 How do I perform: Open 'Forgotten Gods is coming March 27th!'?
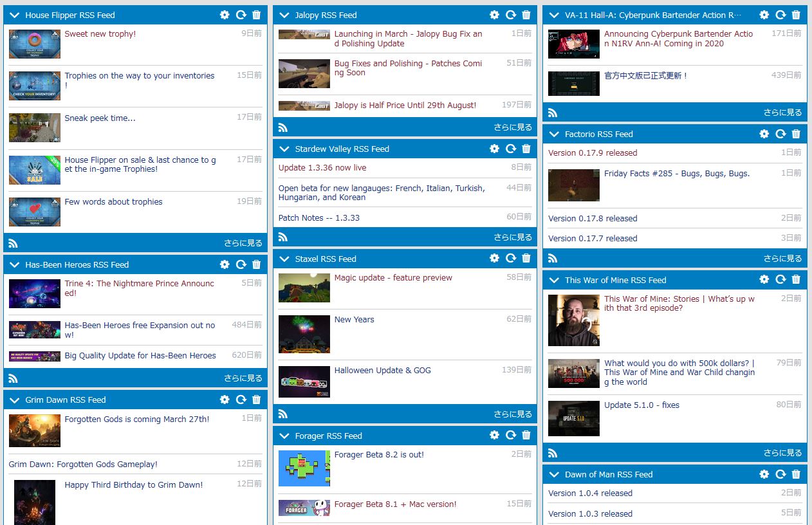tap(137, 419)
